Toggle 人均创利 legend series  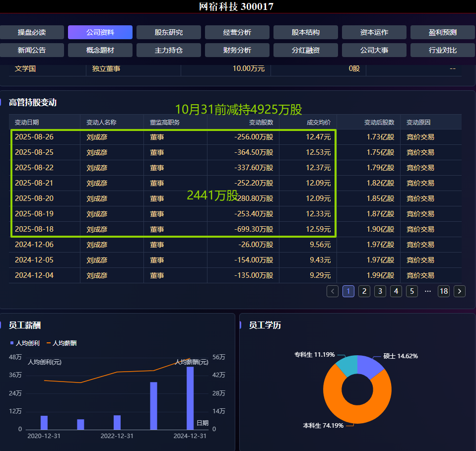pos(25,343)
